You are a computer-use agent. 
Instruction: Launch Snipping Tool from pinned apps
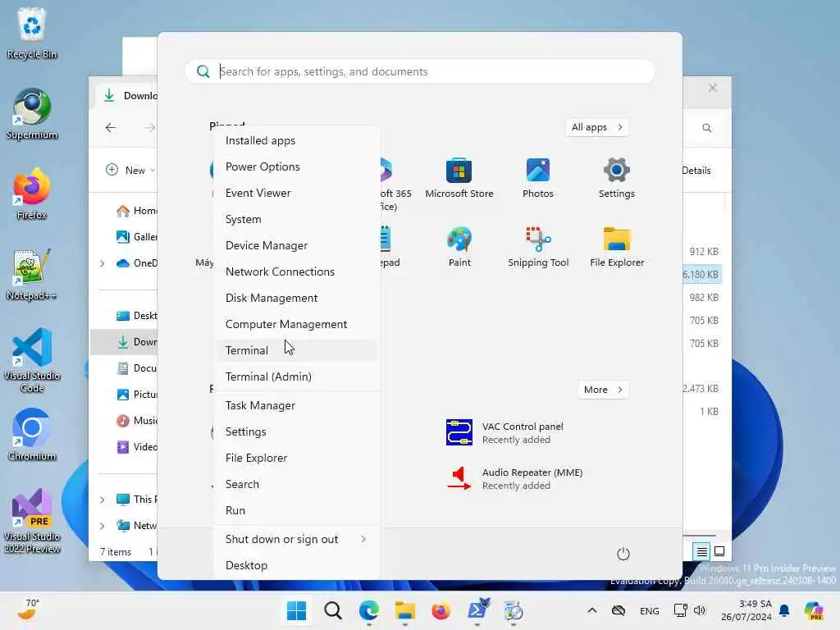(x=538, y=248)
